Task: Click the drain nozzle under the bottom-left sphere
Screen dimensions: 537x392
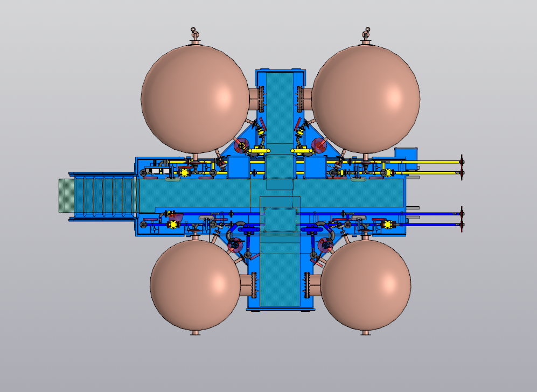Action: pyautogui.click(x=195, y=333)
